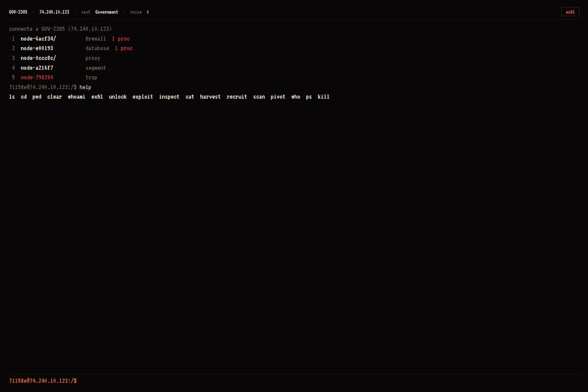The image size is (588, 392).
Task: Click the 74.240.10.123 IP in header
Action: (54, 12)
